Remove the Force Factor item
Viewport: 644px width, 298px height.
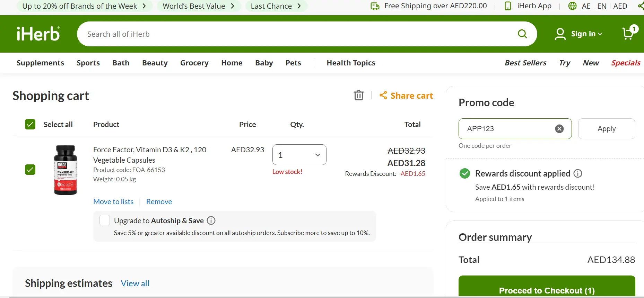point(159,201)
